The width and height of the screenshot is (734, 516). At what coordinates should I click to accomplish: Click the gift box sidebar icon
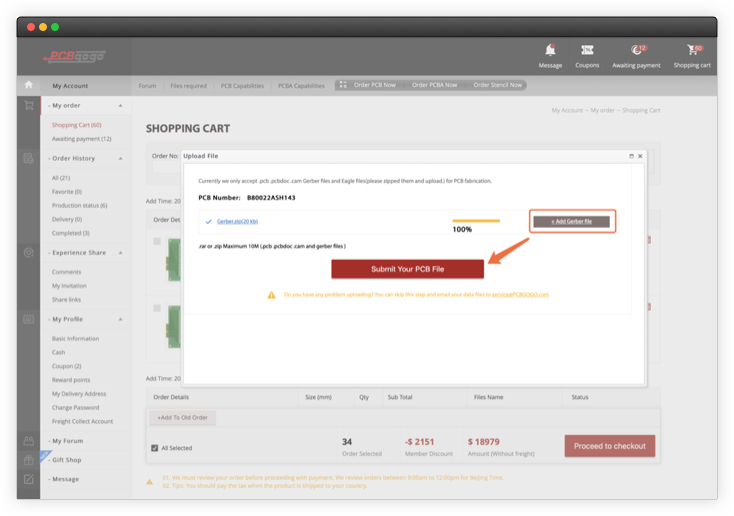click(x=29, y=460)
